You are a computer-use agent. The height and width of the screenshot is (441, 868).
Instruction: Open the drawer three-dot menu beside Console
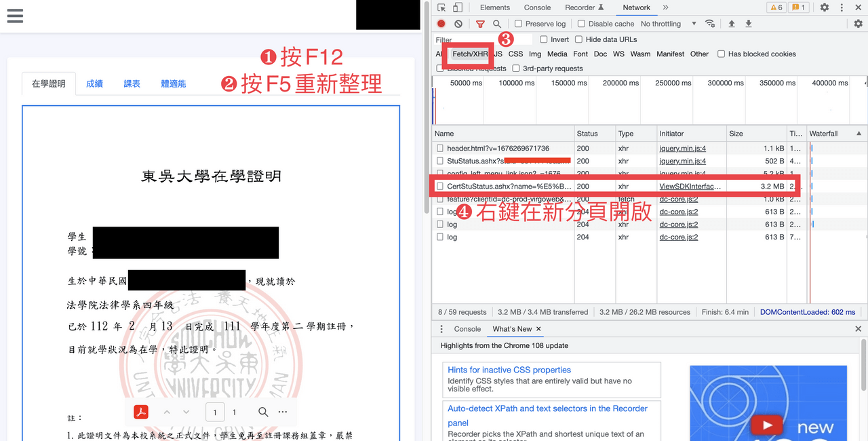441,329
